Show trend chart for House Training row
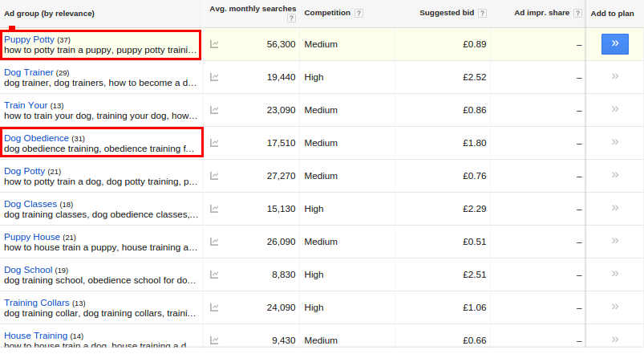This screenshot has width=644, height=354. coord(214,340)
